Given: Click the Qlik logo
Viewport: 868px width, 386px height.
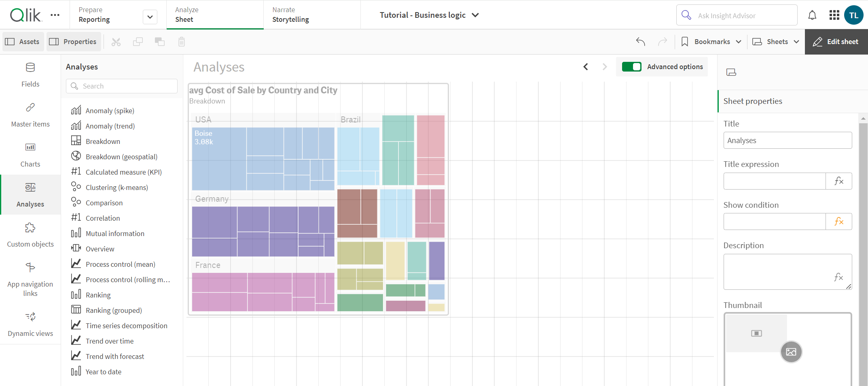Looking at the screenshot, I should 25,15.
